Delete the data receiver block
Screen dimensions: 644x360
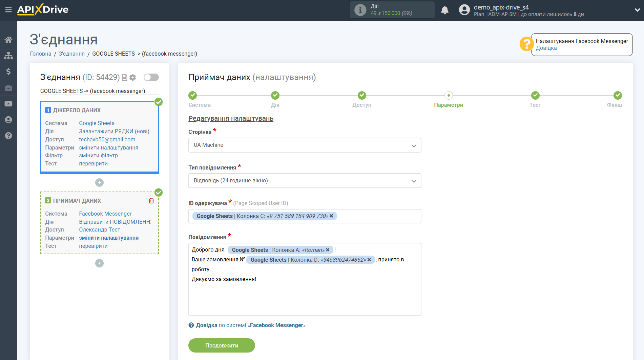tap(151, 201)
